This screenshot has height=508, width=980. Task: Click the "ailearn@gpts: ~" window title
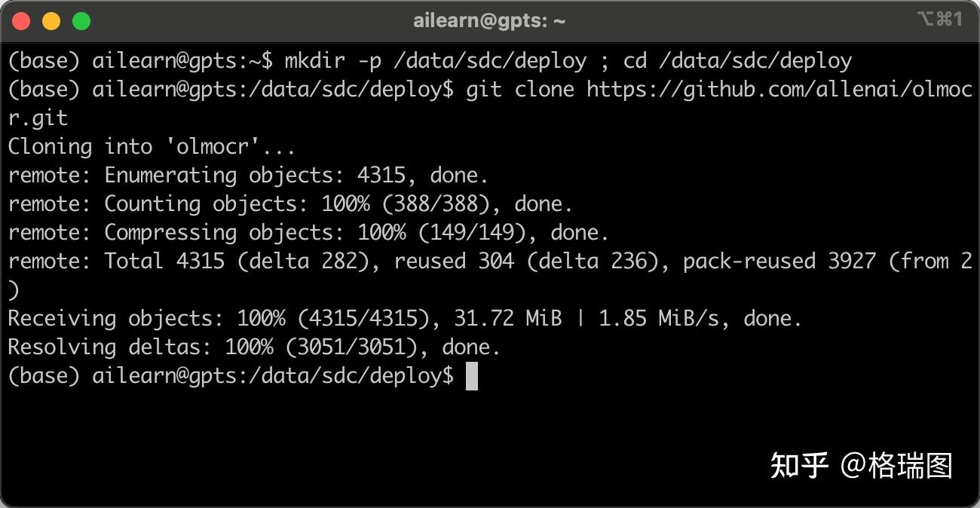[x=489, y=21]
